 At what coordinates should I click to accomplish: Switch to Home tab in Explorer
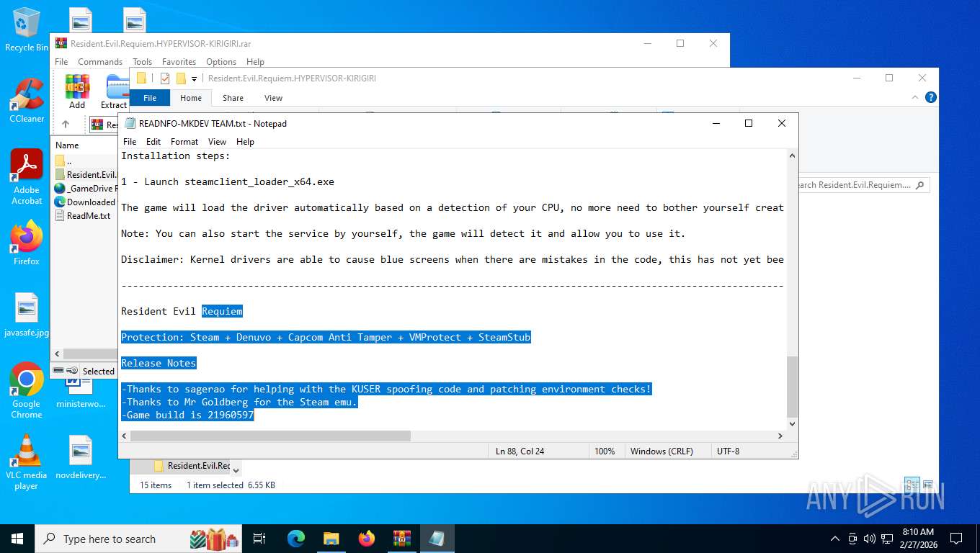point(191,98)
